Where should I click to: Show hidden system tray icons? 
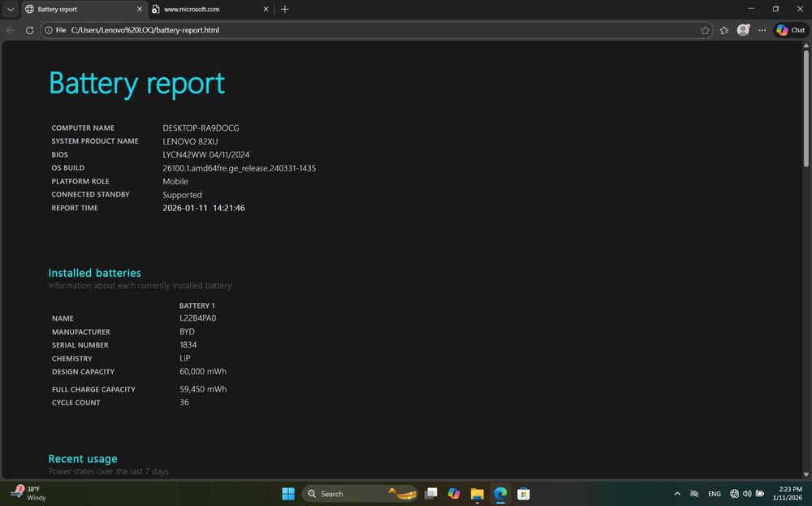pyautogui.click(x=677, y=494)
